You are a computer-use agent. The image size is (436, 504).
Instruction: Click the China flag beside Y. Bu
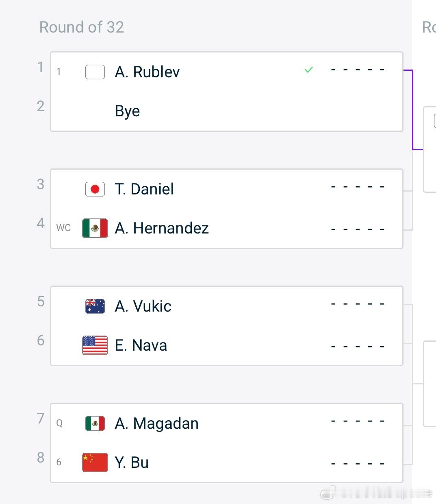pos(95,463)
